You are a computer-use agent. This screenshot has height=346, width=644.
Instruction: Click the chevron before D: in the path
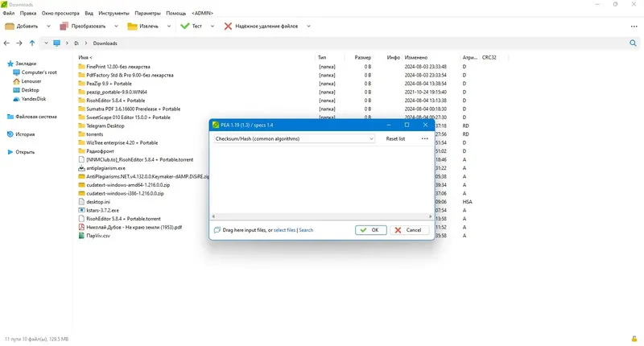[x=67, y=43]
